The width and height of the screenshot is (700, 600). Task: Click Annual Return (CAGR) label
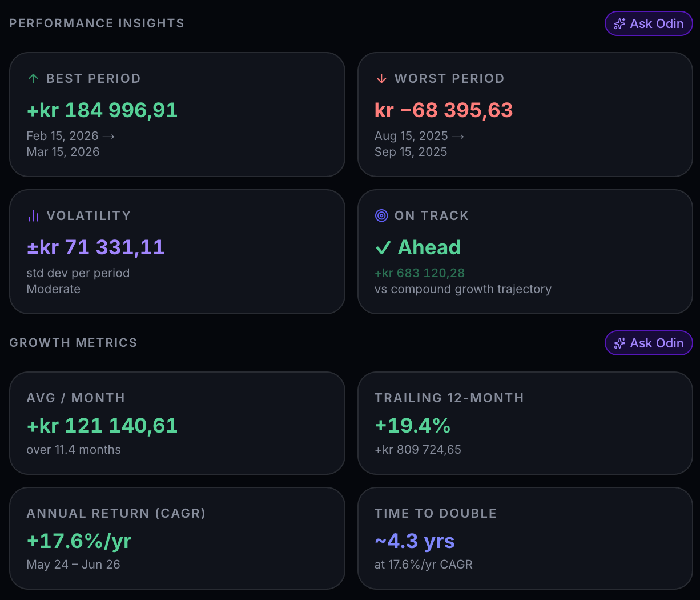click(x=116, y=513)
